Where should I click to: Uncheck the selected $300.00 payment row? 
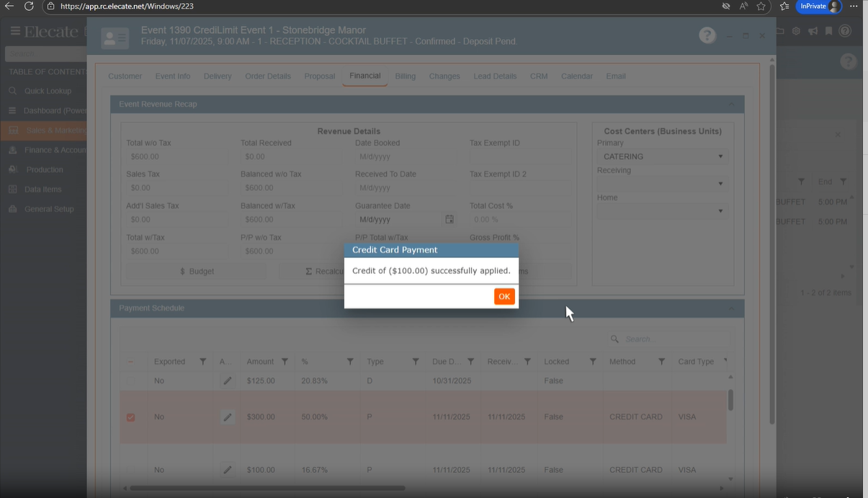pos(130,417)
